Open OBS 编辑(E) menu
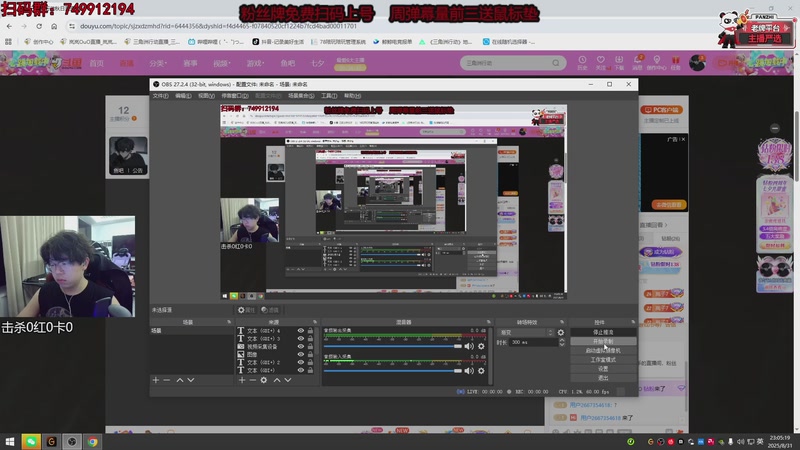 tap(183, 96)
